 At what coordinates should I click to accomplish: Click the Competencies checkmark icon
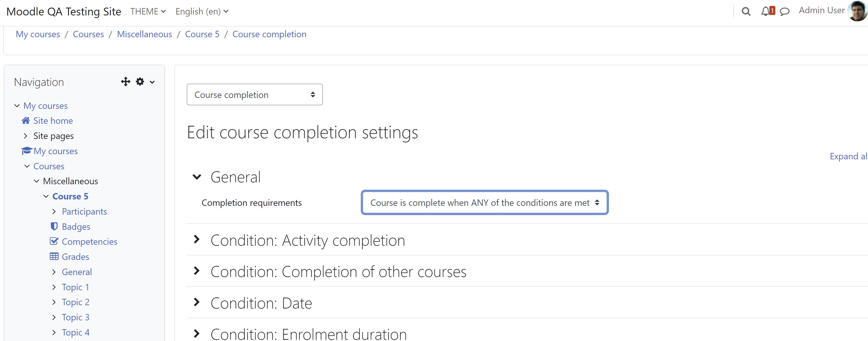[x=54, y=241]
